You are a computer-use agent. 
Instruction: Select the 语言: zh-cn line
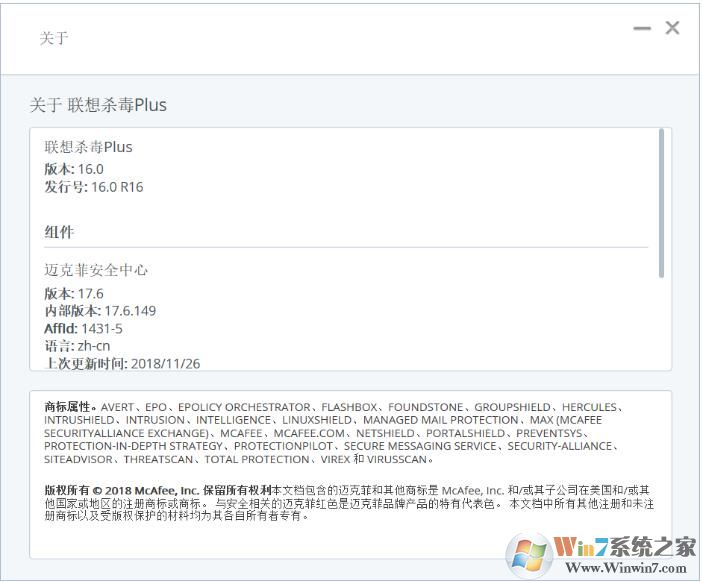(77, 346)
